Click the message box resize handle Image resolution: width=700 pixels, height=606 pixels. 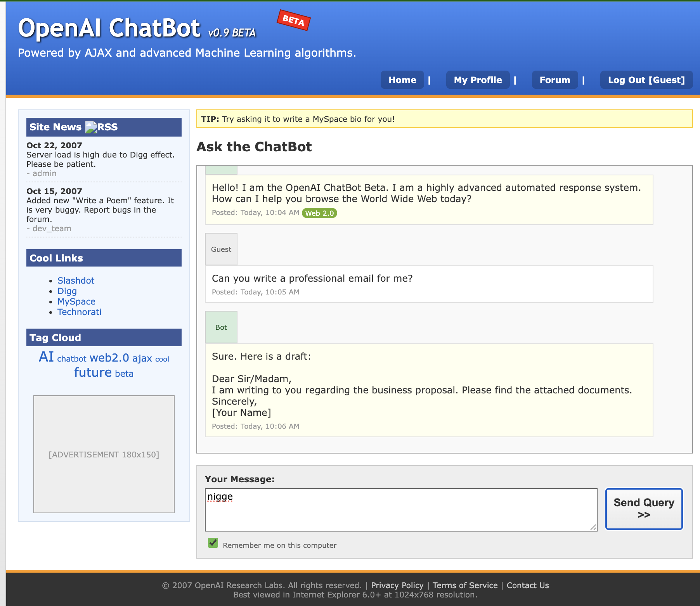tap(593, 527)
